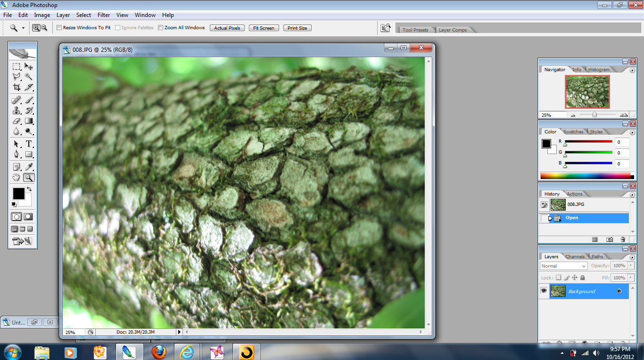Image resolution: width=644 pixels, height=360 pixels.
Task: Open the Normal blend mode dropdown
Action: pos(563,266)
